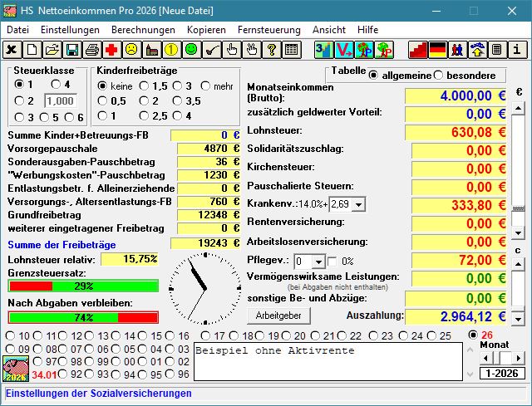Open the Krankenversicherung 2,69 rate dropdown

(347, 203)
